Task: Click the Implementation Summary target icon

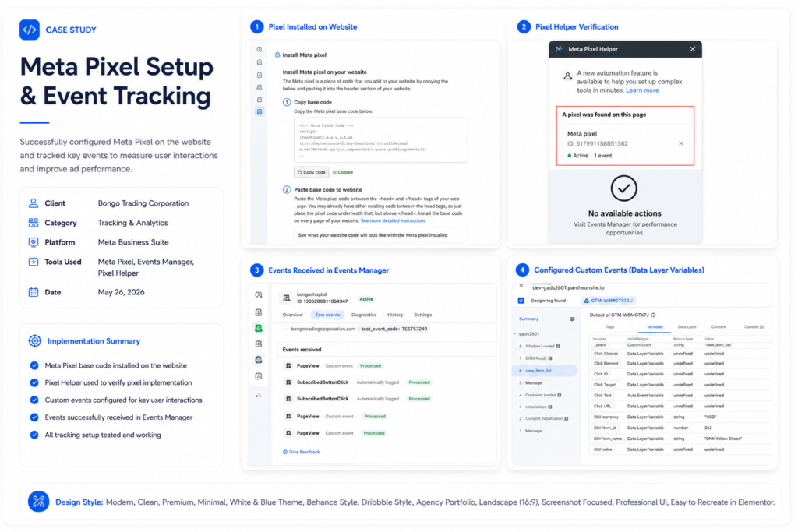Action: 34,341
